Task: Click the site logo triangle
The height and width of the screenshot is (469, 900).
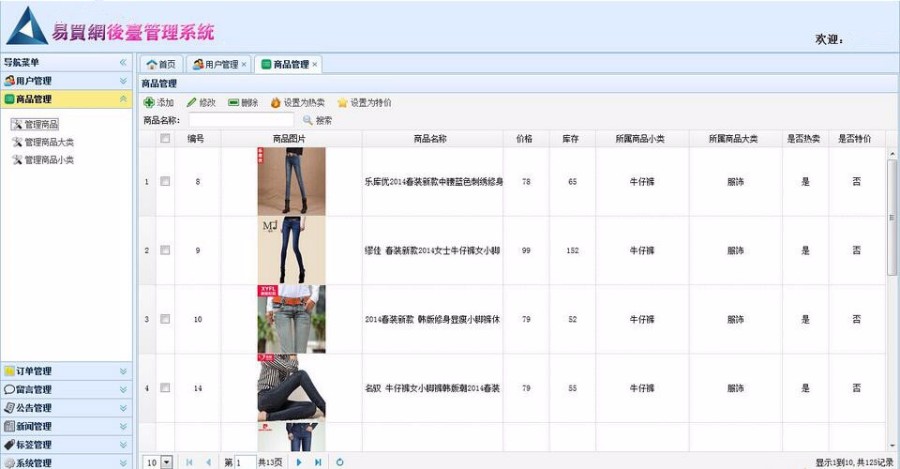Action: pyautogui.click(x=26, y=26)
